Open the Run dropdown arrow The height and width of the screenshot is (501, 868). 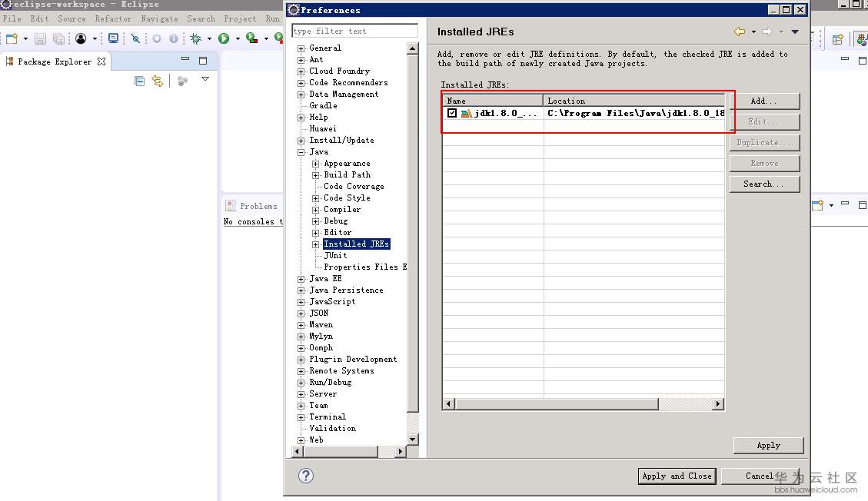click(x=238, y=38)
